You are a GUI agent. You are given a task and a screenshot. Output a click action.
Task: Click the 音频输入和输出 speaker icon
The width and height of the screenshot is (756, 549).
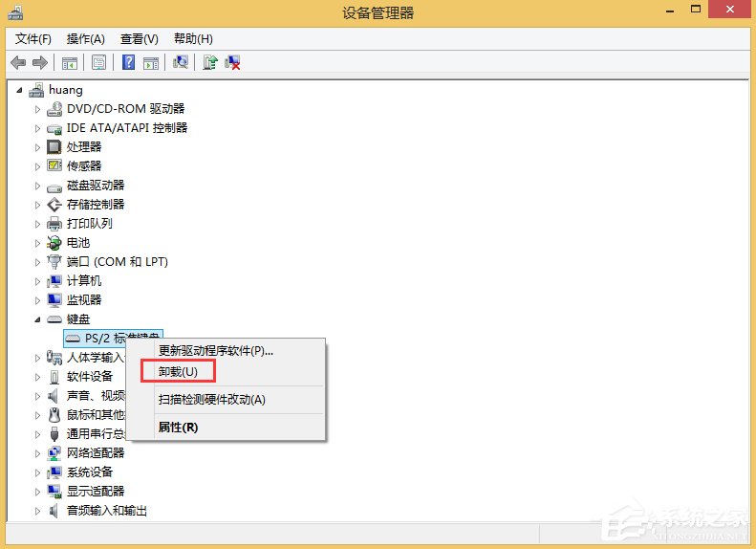tap(54, 511)
